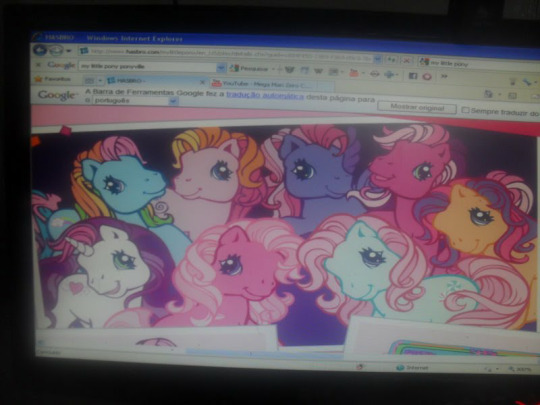Screen dimensions: 540x405
Task: Go back with the browser Back arrow
Action: coord(40,51)
